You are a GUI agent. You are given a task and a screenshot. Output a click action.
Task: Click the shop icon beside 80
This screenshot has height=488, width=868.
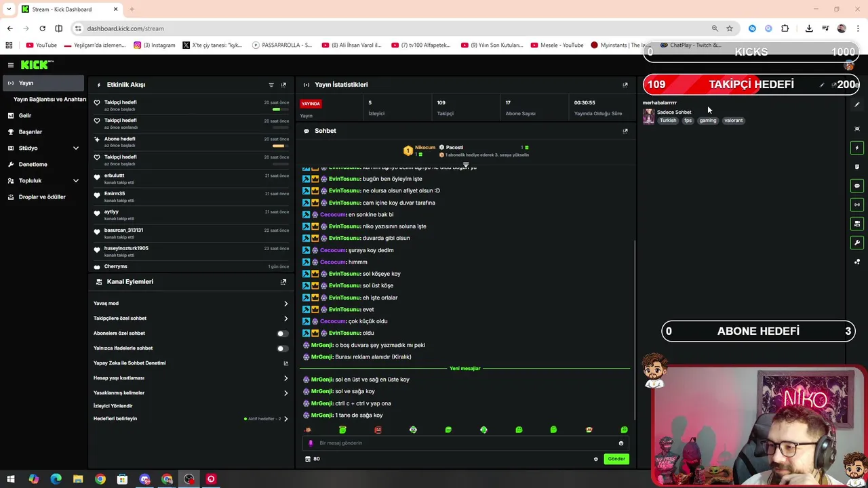coord(308,459)
